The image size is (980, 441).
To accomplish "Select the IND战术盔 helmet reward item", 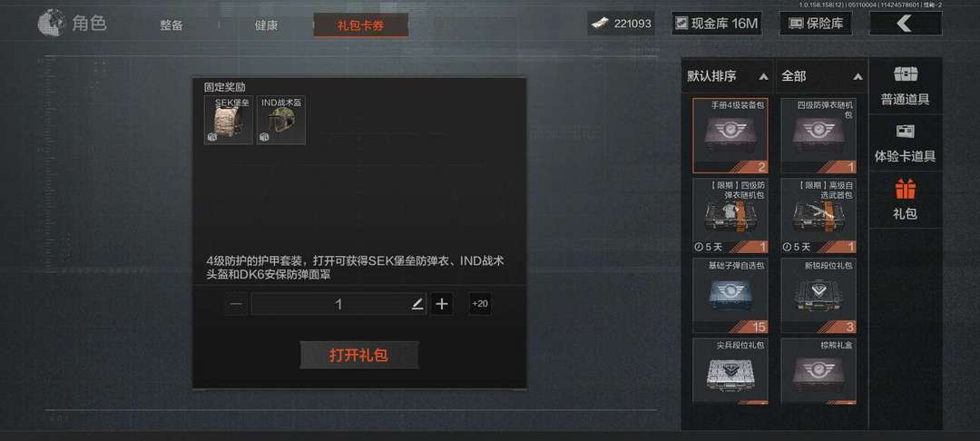I will (x=281, y=120).
